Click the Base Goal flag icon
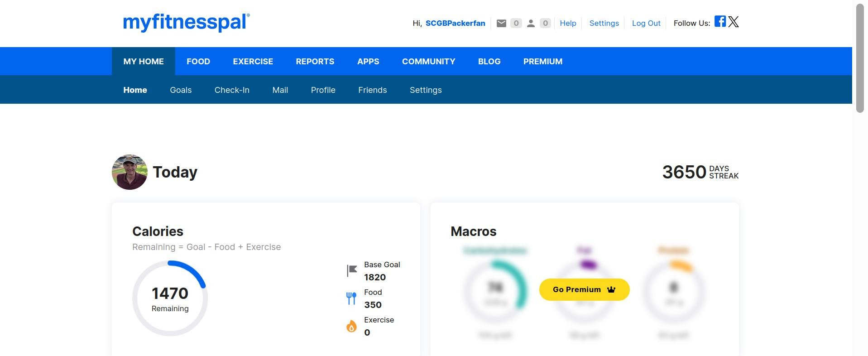 [x=352, y=271]
